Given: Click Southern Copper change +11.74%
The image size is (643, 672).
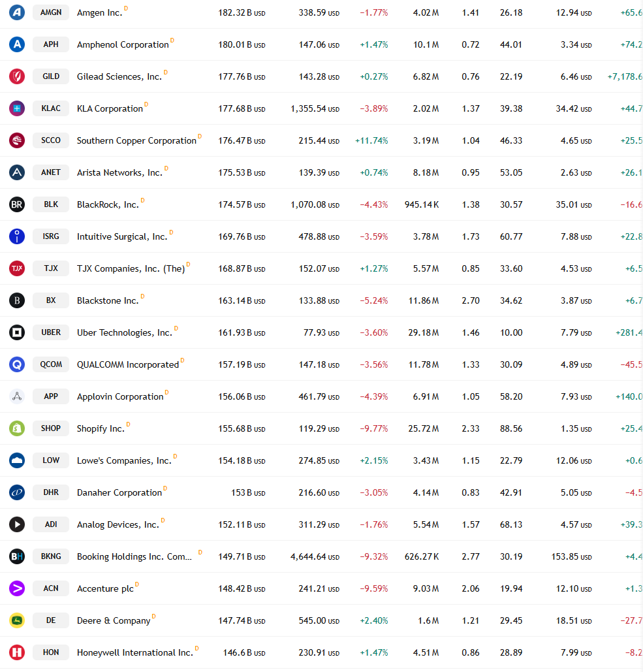Looking at the screenshot, I should click(x=371, y=140).
